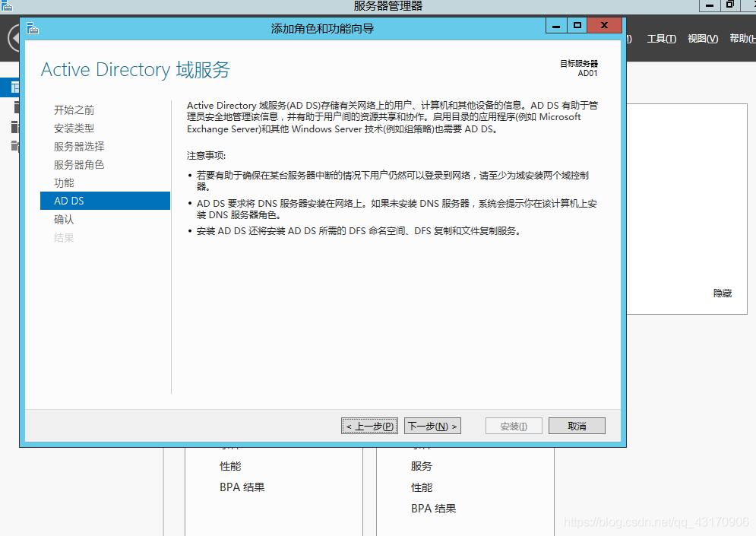Select the Server Manager dashboard sidebar icon
Image resolution: width=756 pixels, height=536 pixels.
click(x=15, y=87)
